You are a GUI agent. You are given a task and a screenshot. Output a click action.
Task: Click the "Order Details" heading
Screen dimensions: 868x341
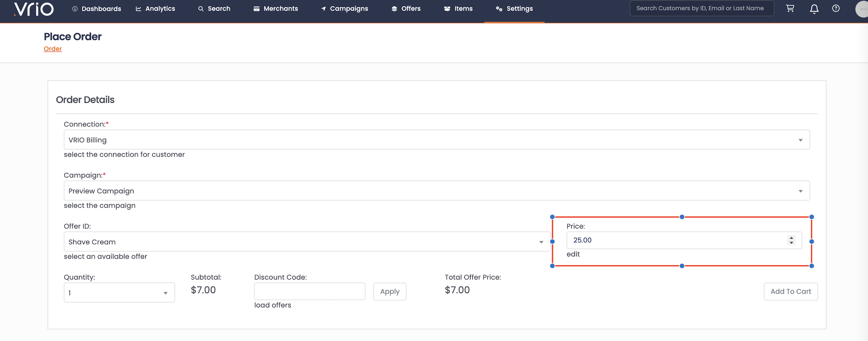(x=85, y=100)
